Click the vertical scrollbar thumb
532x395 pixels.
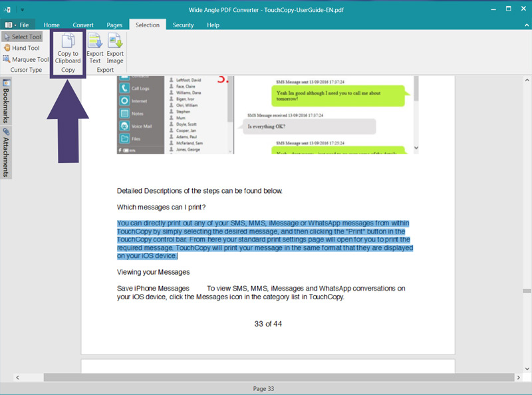[x=527, y=291]
